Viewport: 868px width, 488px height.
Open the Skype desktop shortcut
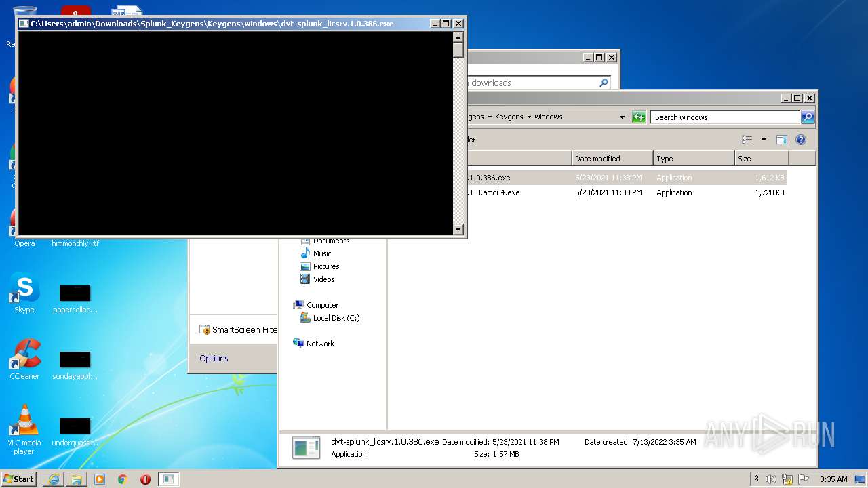tap(24, 293)
